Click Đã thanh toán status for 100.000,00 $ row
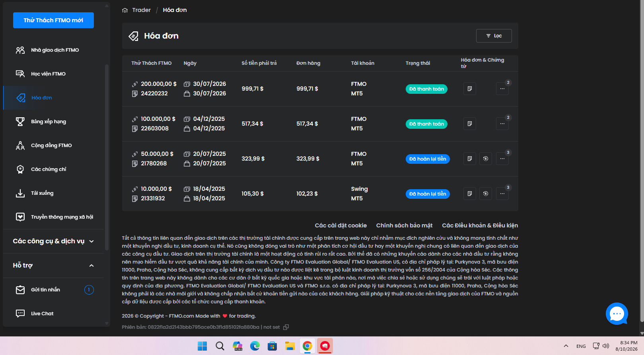Screen dimensions: 644x355 click(x=426, y=124)
